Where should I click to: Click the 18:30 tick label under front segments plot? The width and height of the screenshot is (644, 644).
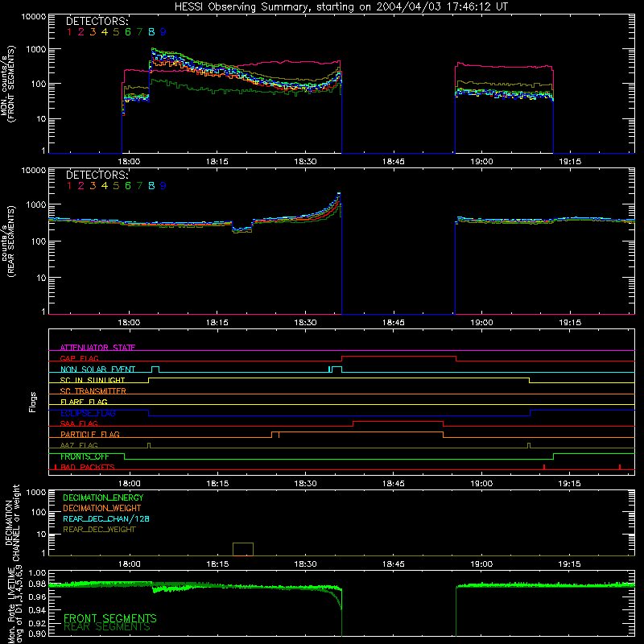305,162
